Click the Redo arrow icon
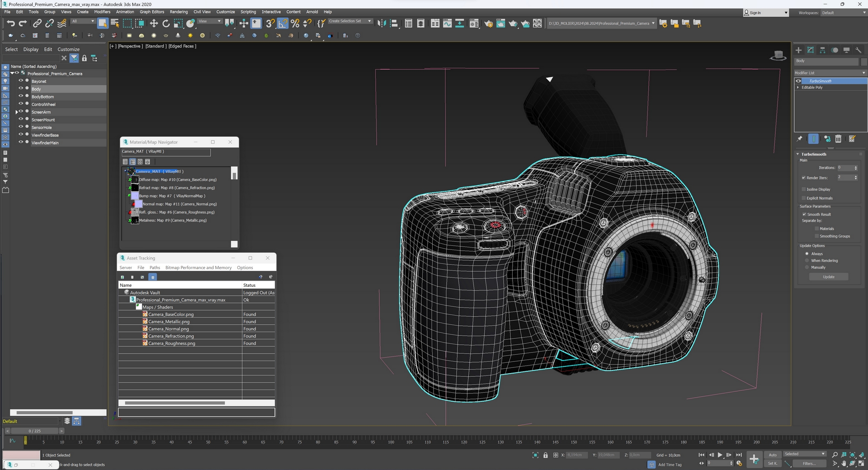The width and height of the screenshot is (868, 470). pos(23,23)
